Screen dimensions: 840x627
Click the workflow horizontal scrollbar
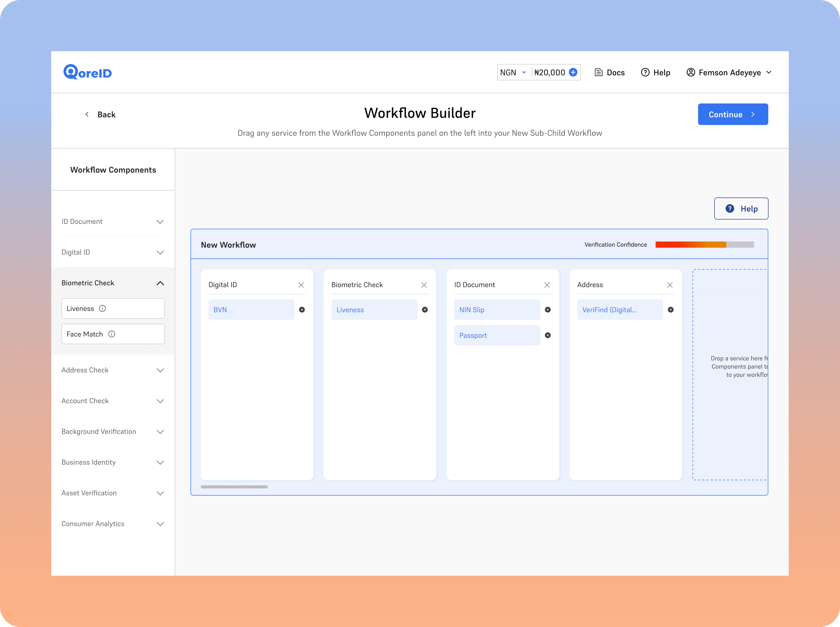click(x=234, y=487)
